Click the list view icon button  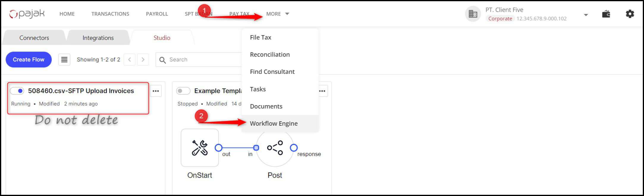(x=64, y=60)
